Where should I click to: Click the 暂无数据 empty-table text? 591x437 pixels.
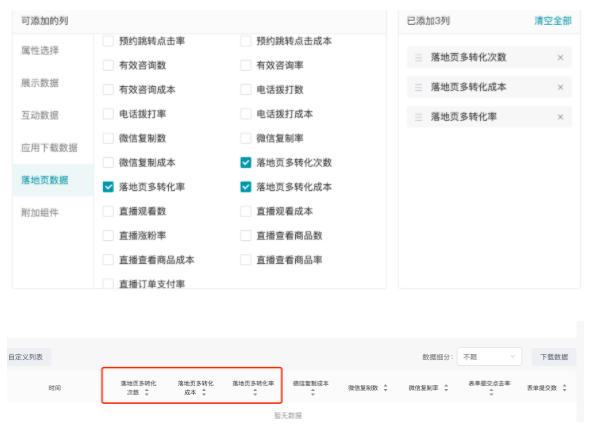coord(288,416)
